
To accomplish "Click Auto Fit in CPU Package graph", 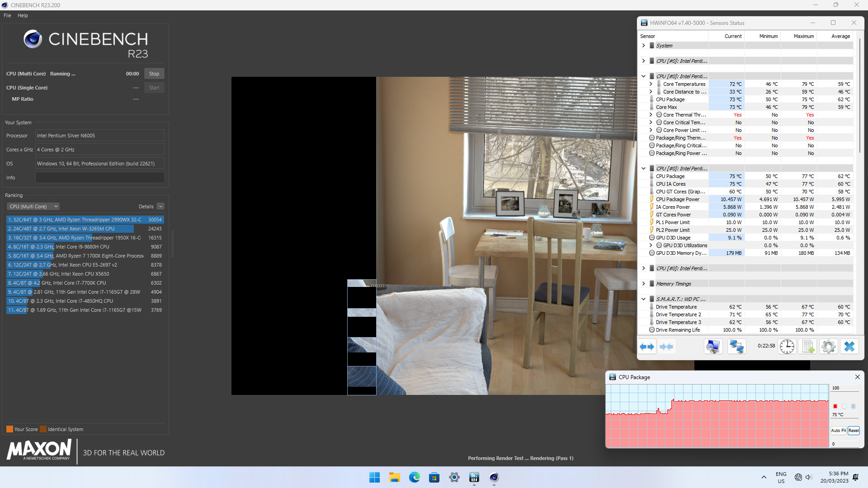I will (839, 431).
